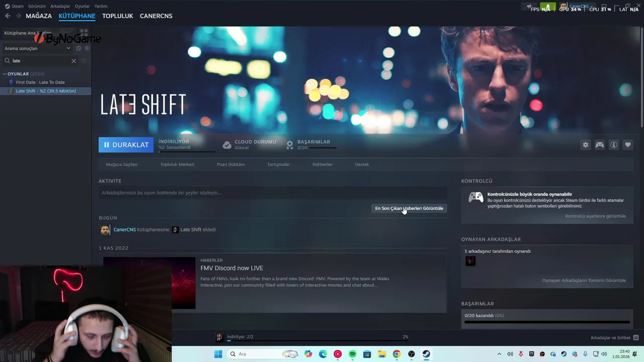Click the library search field with "late"

(x=40, y=61)
